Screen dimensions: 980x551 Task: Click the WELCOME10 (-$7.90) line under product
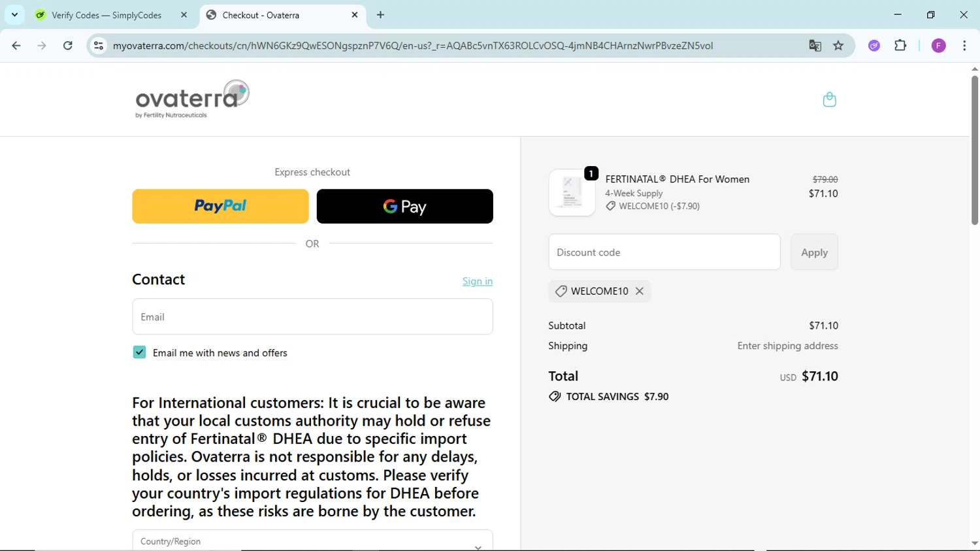(653, 206)
